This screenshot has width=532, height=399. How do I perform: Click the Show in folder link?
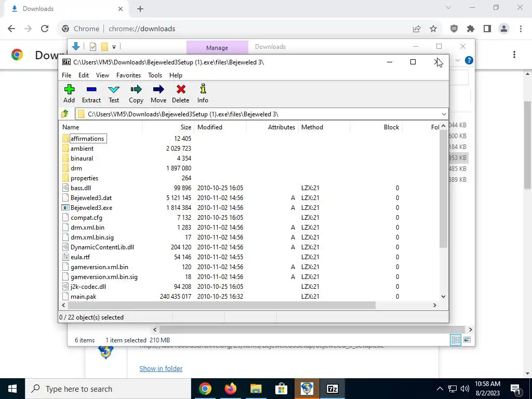161,368
